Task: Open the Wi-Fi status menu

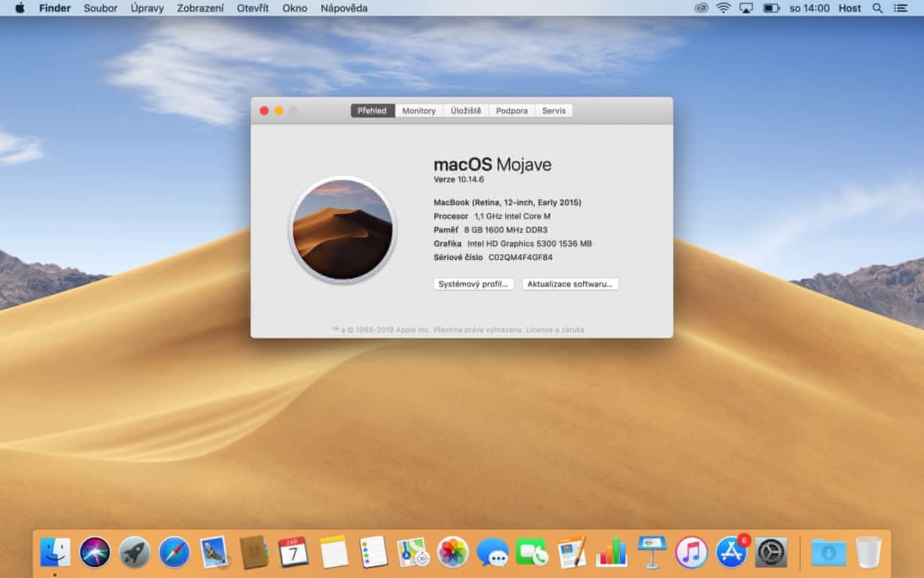Action: tap(723, 8)
